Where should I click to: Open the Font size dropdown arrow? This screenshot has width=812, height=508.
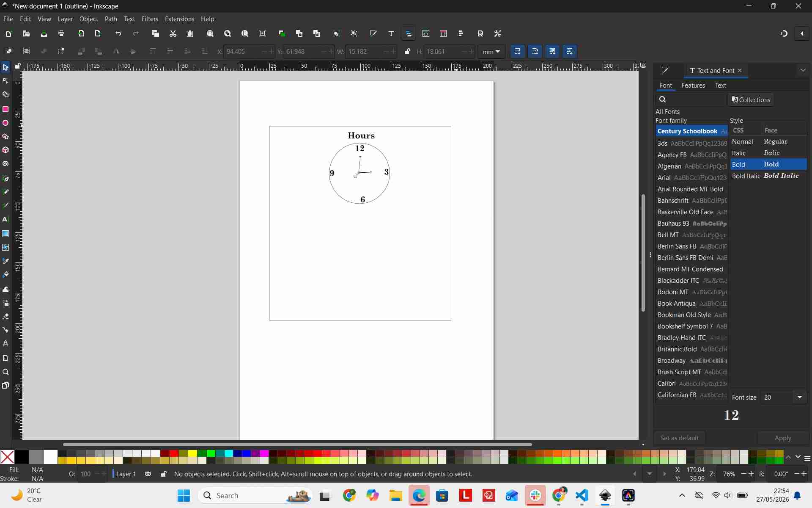pyautogui.click(x=799, y=397)
